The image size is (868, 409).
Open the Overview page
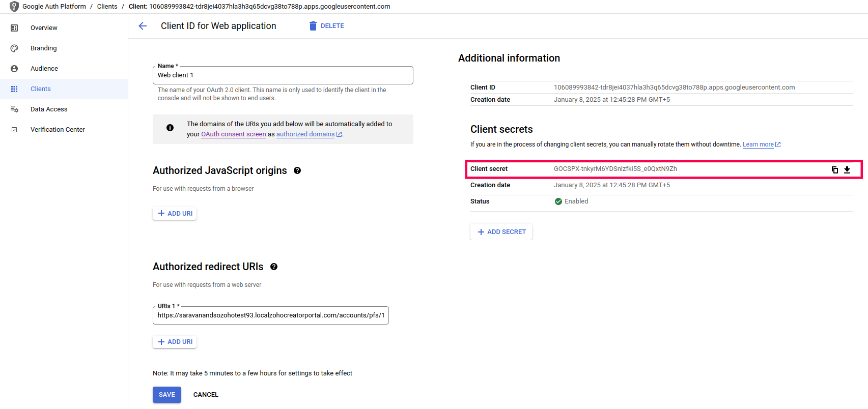pyautogui.click(x=44, y=28)
